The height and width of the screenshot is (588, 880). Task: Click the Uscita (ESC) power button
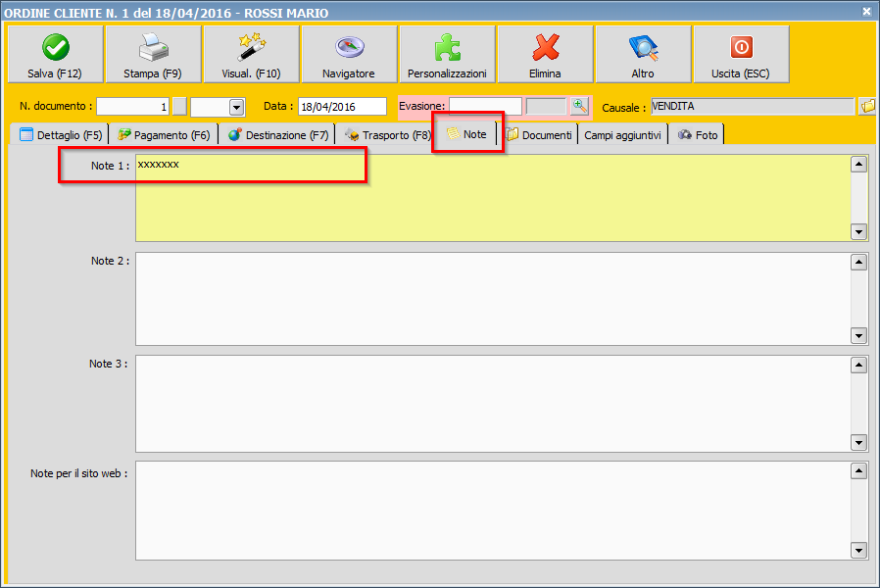point(742,55)
